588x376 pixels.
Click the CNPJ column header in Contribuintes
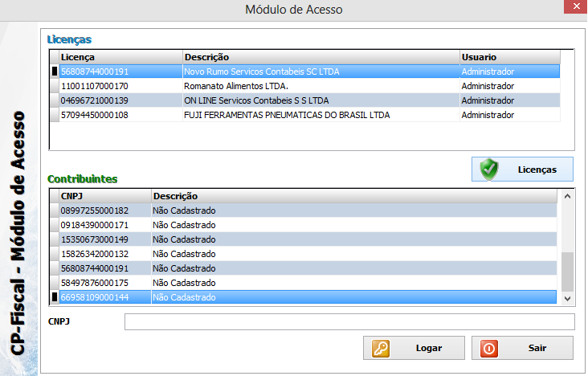tap(104, 196)
